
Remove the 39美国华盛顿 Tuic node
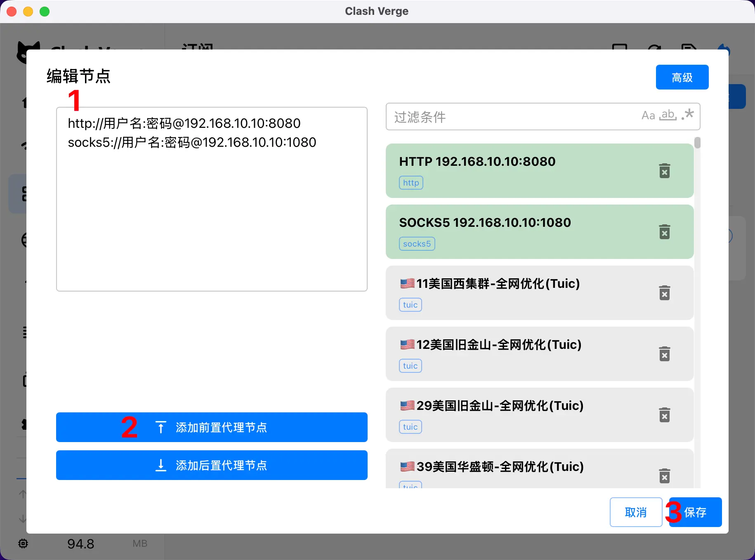click(x=664, y=476)
